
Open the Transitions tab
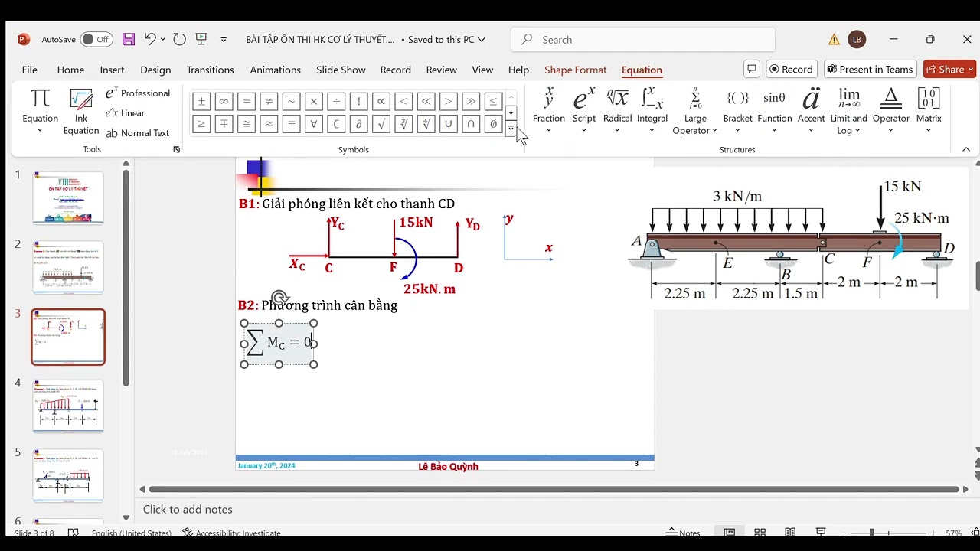[x=210, y=70]
